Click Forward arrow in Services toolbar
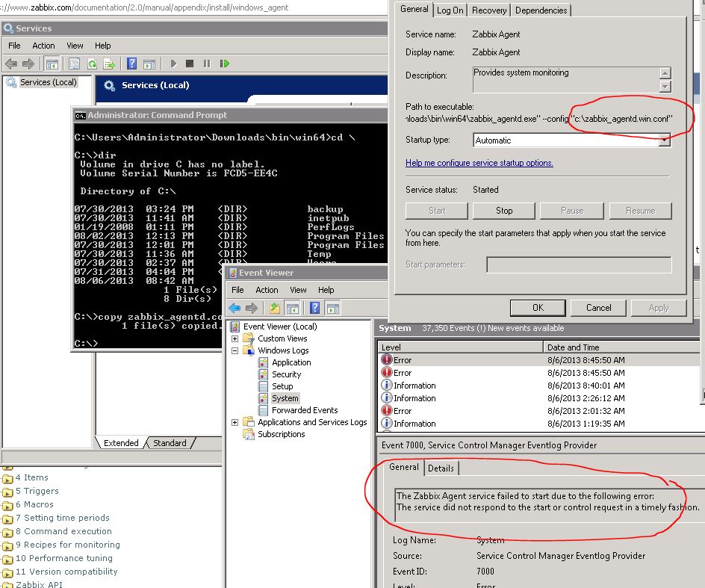 28,64
